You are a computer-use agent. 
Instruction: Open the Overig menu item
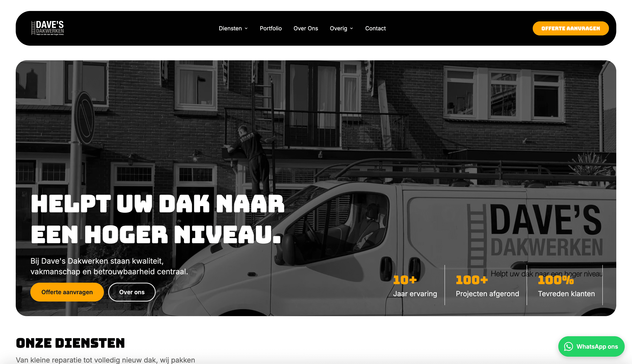coord(342,29)
